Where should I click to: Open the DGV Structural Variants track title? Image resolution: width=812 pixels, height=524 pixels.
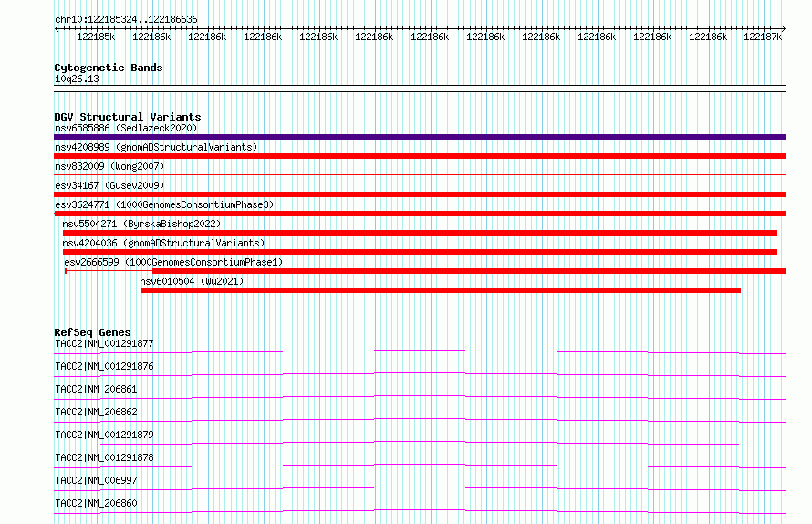coord(128,117)
